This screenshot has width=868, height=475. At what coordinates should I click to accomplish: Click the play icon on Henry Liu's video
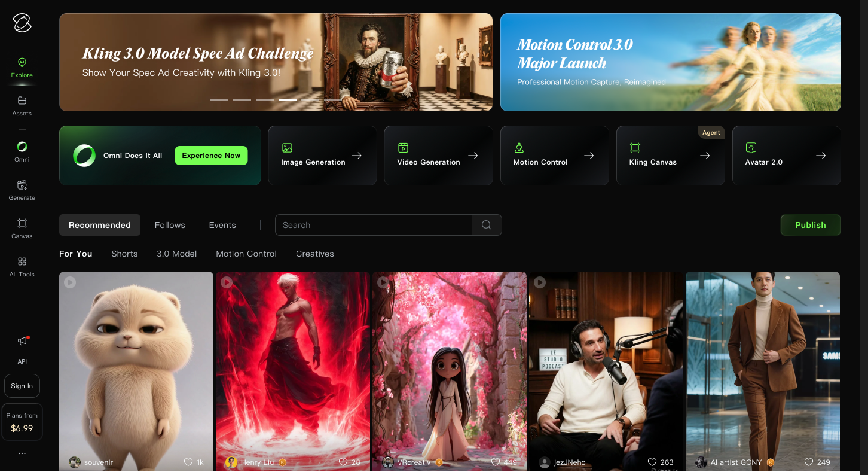point(227,282)
